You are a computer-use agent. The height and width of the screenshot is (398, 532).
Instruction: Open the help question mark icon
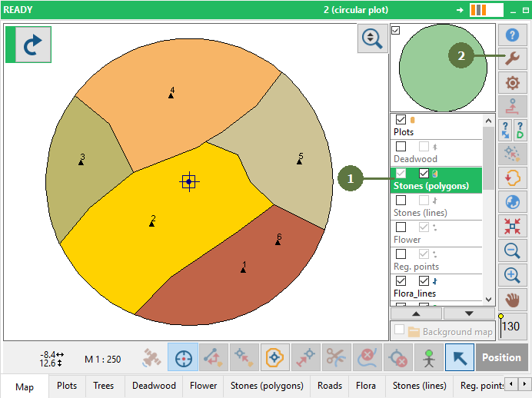tap(513, 35)
